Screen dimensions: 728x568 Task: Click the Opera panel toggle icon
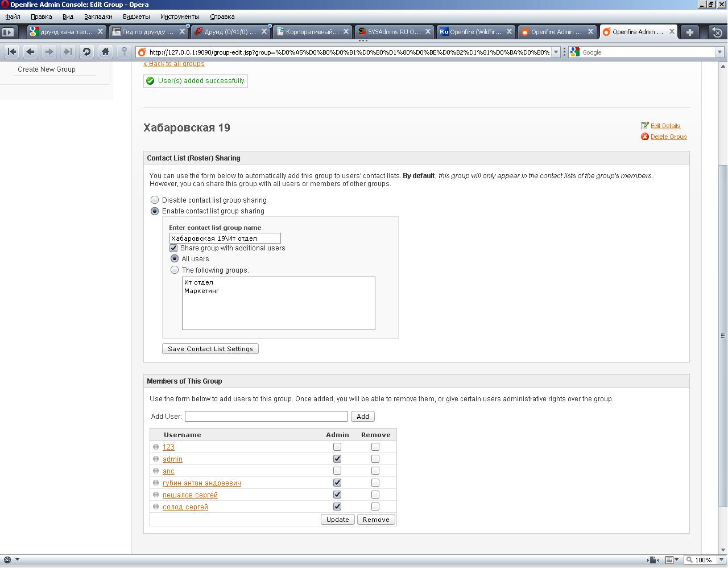(8, 32)
